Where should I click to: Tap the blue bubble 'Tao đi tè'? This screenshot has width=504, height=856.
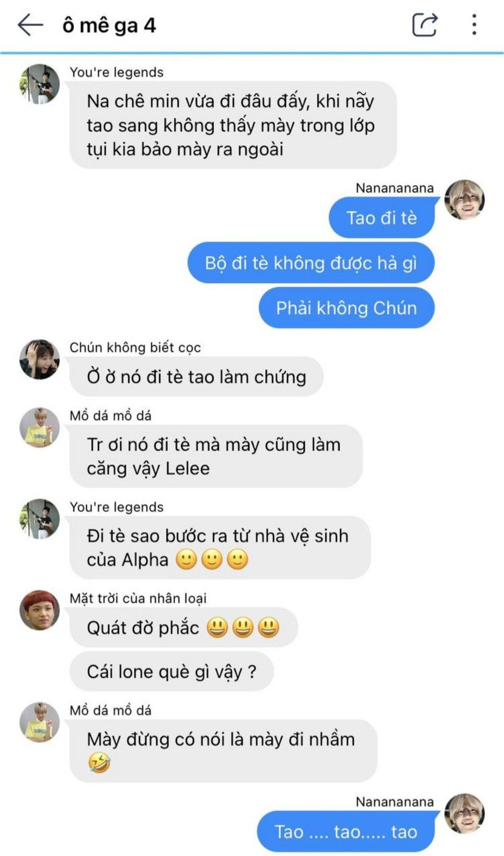(x=382, y=218)
